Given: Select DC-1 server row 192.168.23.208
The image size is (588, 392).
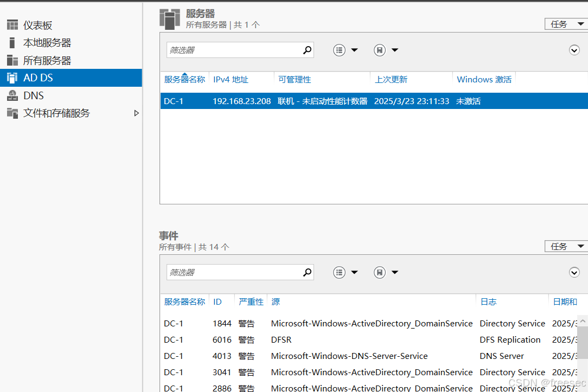Looking at the screenshot, I should coord(374,101).
